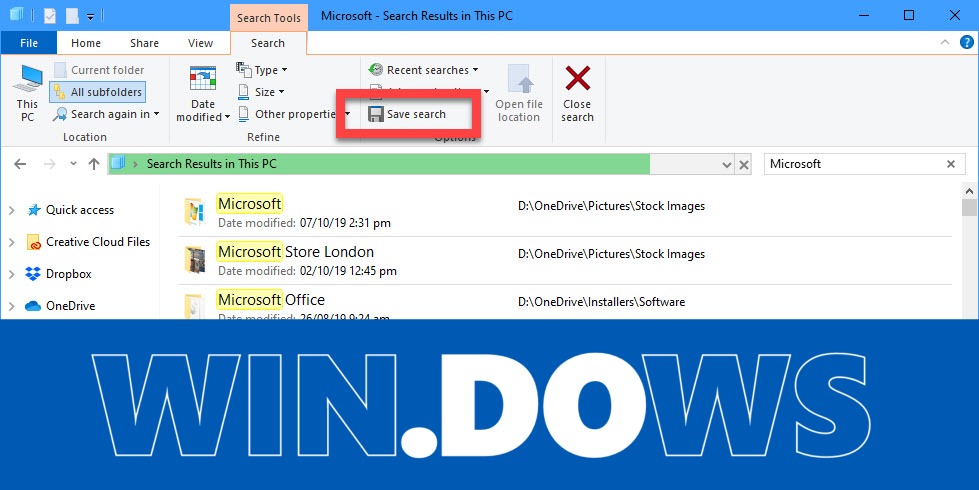Open the recent locations dropdown arrow
Viewport: 979px width, 490px height.
(73, 164)
